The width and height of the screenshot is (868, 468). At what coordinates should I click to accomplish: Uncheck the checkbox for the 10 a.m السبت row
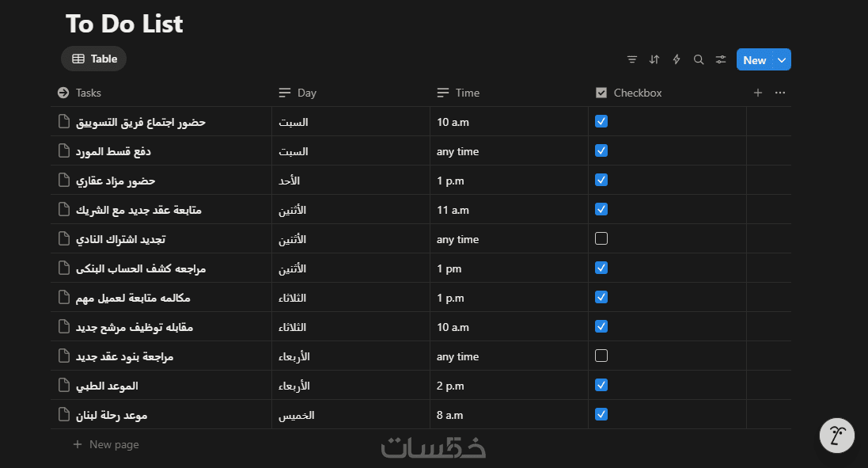pyautogui.click(x=601, y=122)
